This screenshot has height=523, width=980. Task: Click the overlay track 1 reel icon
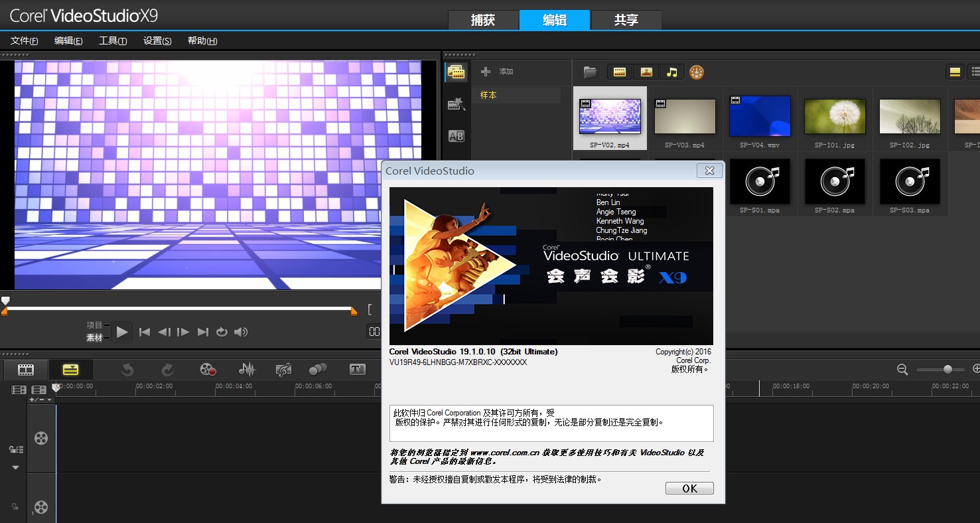point(41,508)
